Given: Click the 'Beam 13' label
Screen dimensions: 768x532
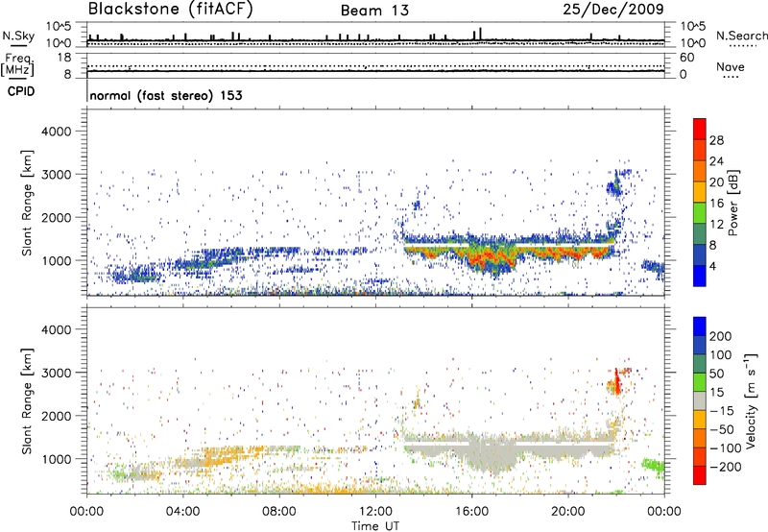Looking at the screenshot, I should (x=374, y=11).
